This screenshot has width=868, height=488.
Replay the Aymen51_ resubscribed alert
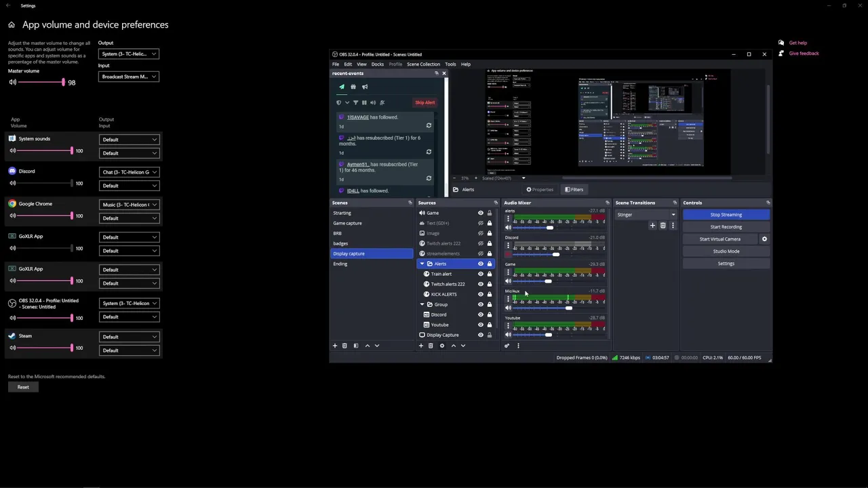[429, 178]
